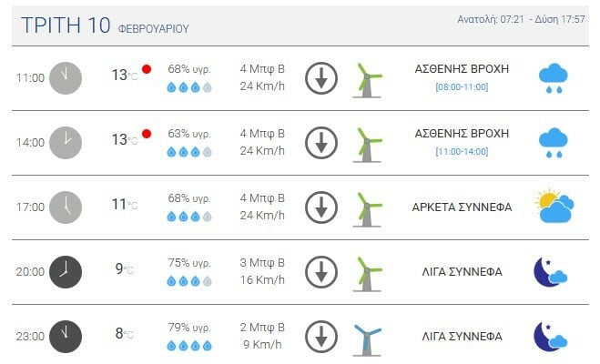Image resolution: width=600 pixels, height=364 pixels.
Task: Click the wind direction arrow at 11:00
Action: [320, 78]
